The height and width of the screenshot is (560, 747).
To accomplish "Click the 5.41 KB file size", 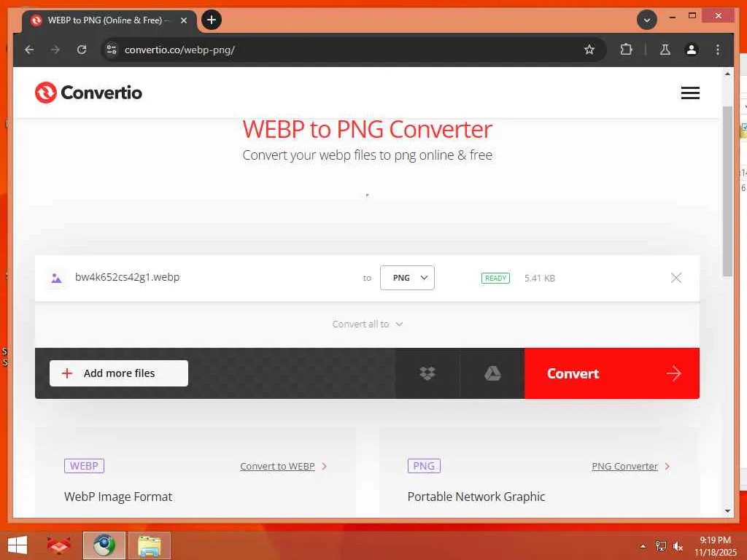I will 539,278.
